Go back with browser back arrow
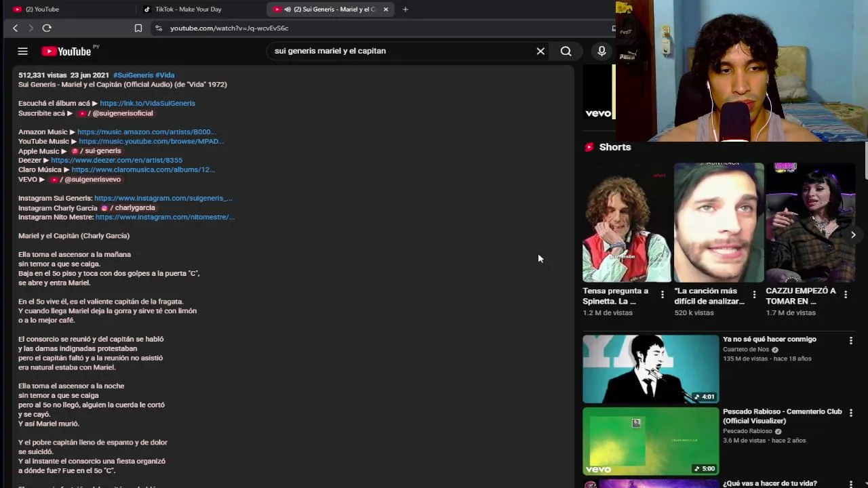Viewport: 868px width, 488px height. pos(15,28)
